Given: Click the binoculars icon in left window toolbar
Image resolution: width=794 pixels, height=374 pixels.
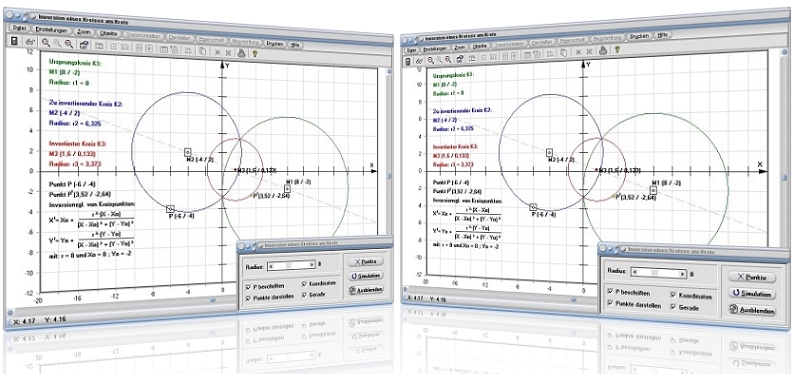Looking at the screenshot, I should pos(30,43).
